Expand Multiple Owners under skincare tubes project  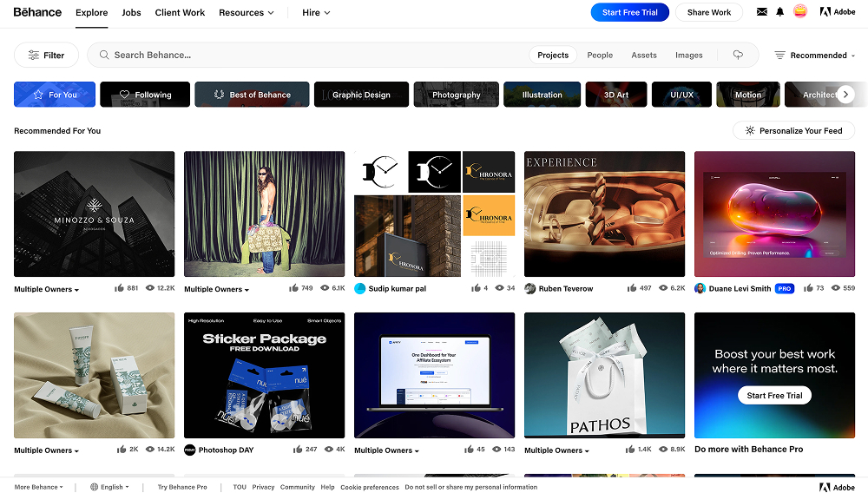pyautogui.click(x=47, y=450)
